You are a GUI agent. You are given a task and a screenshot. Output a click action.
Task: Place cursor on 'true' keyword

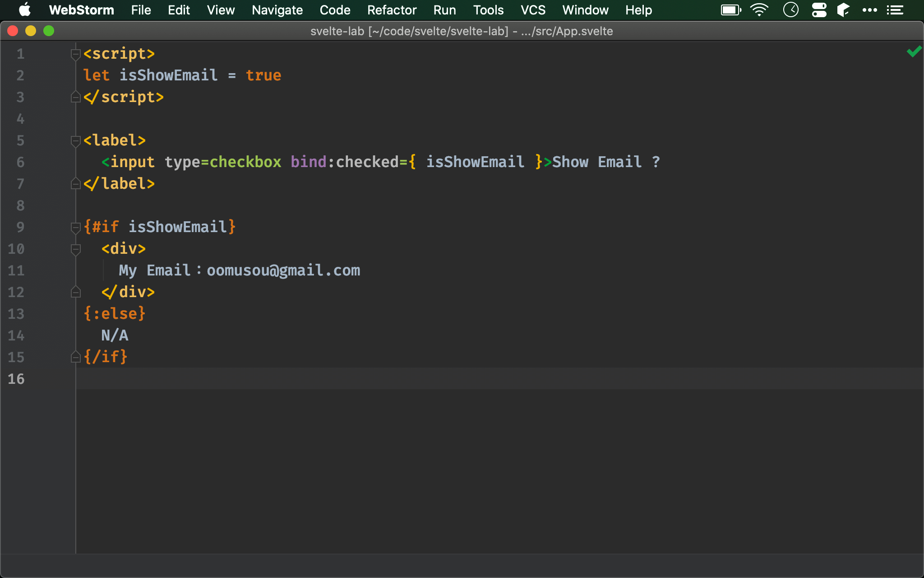point(263,75)
